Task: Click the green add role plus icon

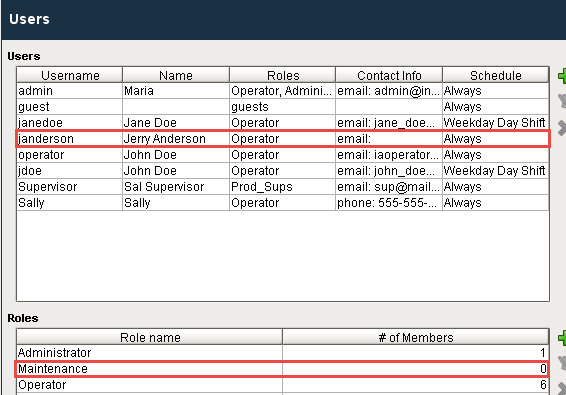Action: pyautogui.click(x=562, y=338)
